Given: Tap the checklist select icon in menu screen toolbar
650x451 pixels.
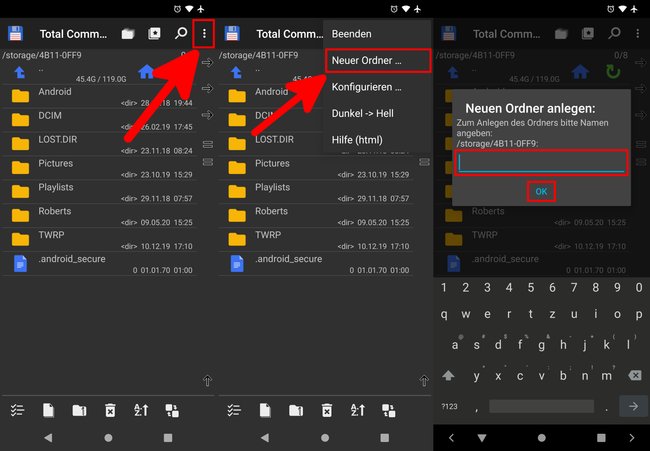Looking at the screenshot, I should coord(234,410).
